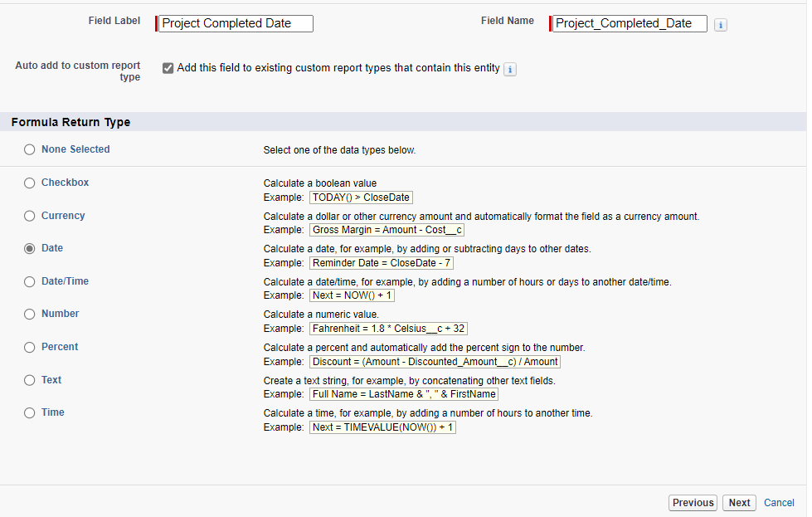Click the Date/Time label text
The image size is (812, 517).
click(66, 281)
